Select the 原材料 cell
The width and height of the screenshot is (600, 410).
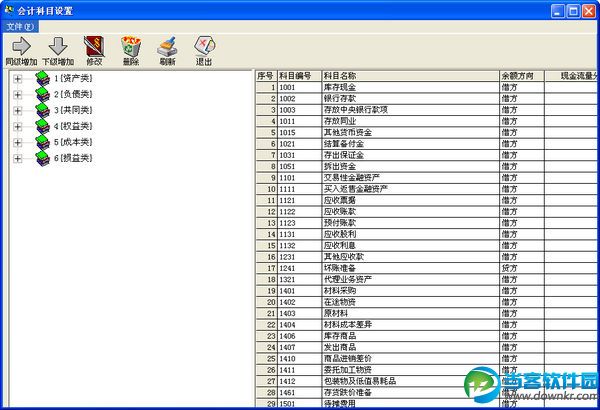tap(411, 314)
